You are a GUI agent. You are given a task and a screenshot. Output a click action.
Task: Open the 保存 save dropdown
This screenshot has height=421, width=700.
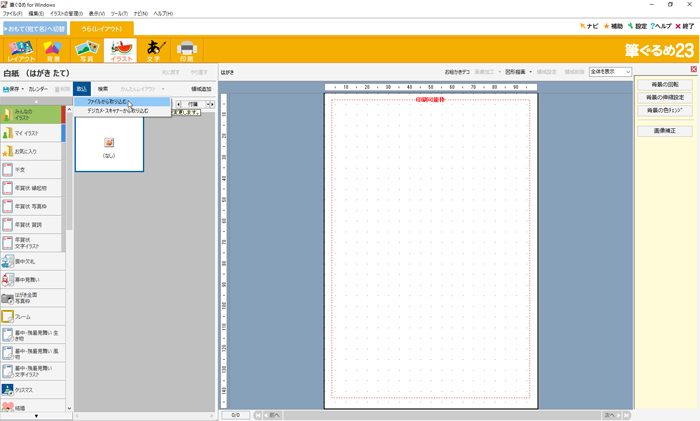tap(14, 89)
